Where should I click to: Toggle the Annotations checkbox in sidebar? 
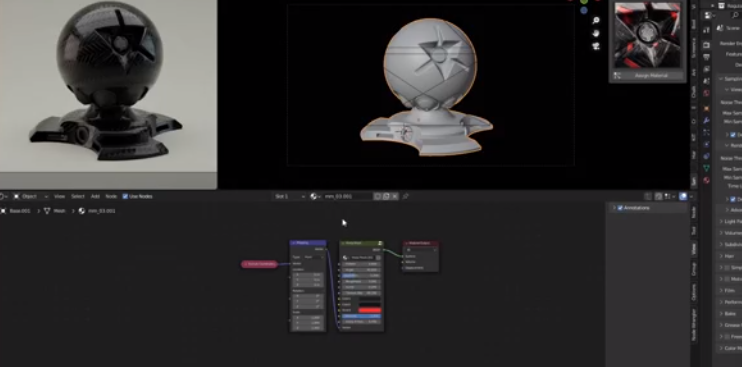(x=620, y=208)
